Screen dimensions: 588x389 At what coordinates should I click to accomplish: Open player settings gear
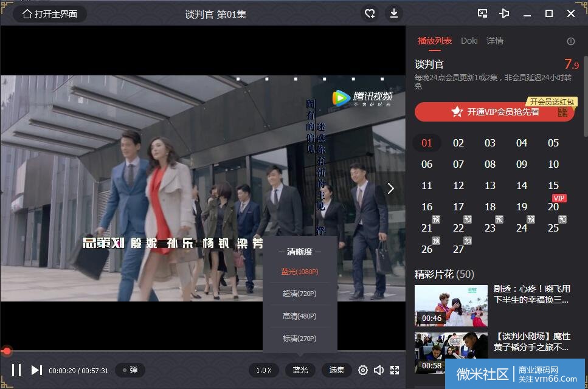[x=362, y=370]
